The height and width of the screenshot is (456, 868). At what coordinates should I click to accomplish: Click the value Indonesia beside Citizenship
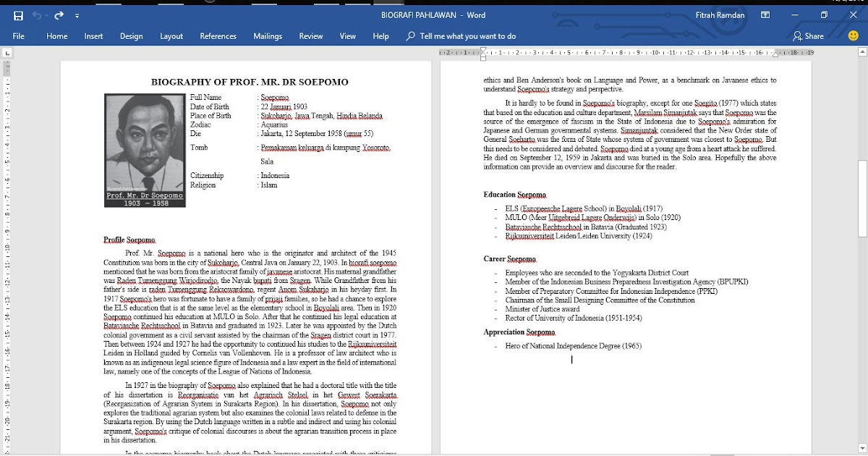coord(275,176)
